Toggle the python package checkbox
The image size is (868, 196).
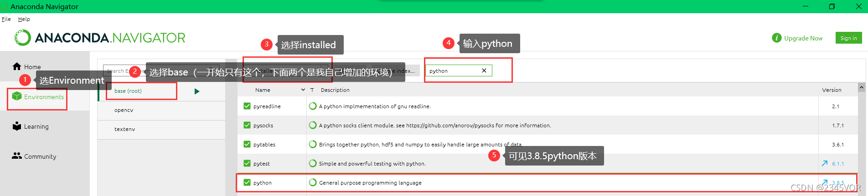(247, 182)
